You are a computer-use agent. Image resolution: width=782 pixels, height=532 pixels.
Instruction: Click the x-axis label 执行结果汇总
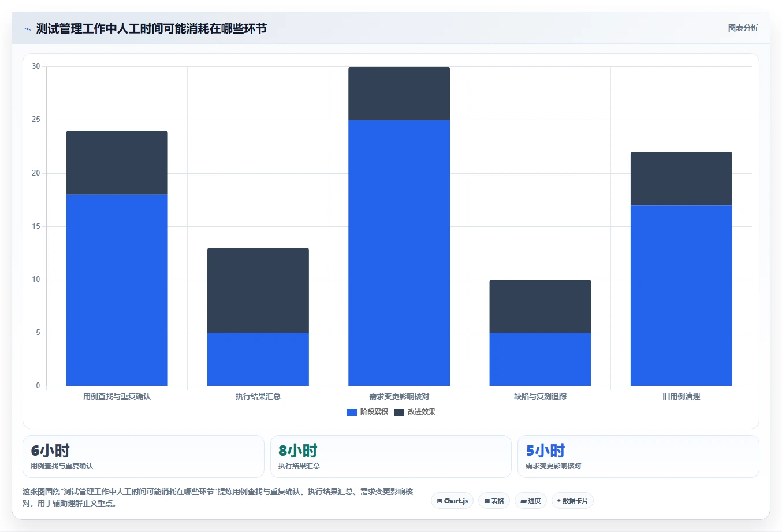pos(258,396)
